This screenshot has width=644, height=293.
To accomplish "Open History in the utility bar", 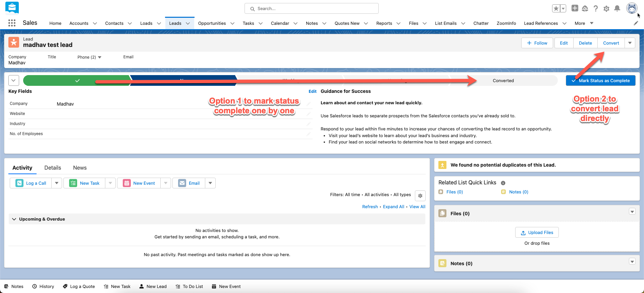I will [43, 286].
